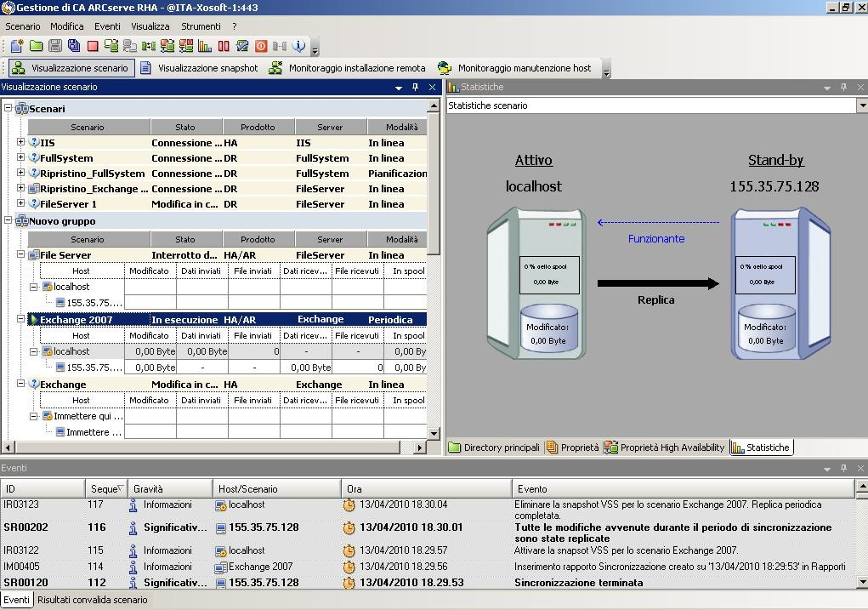Toggle the pin on Visualizzazione scenario panel
Image resolution: width=868 pixels, height=610 pixels.
pyautogui.click(x=415, y=87)
